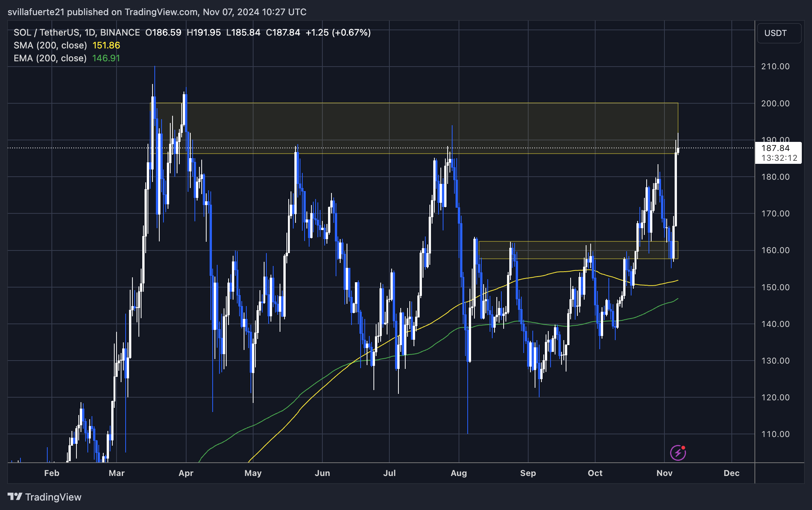The image size is (812, 510).
Task: Click the current price label 187.84
Action: [775, 148]
